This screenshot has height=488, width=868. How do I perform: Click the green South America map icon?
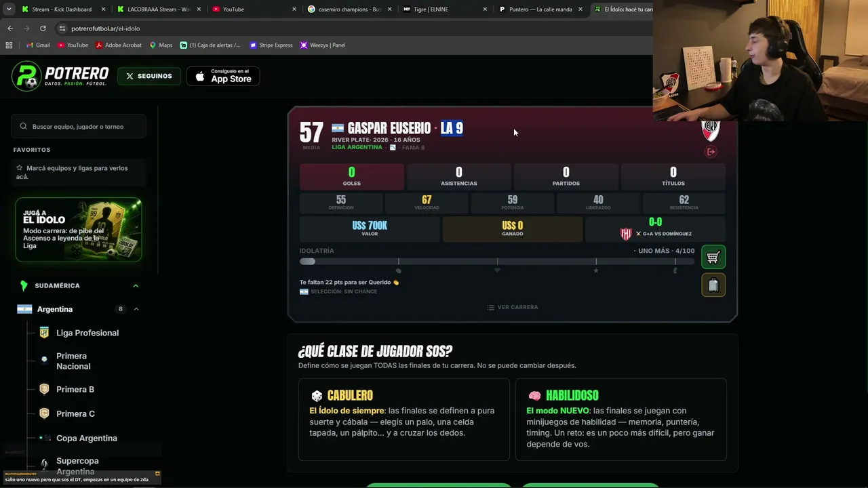pos(24,285)
